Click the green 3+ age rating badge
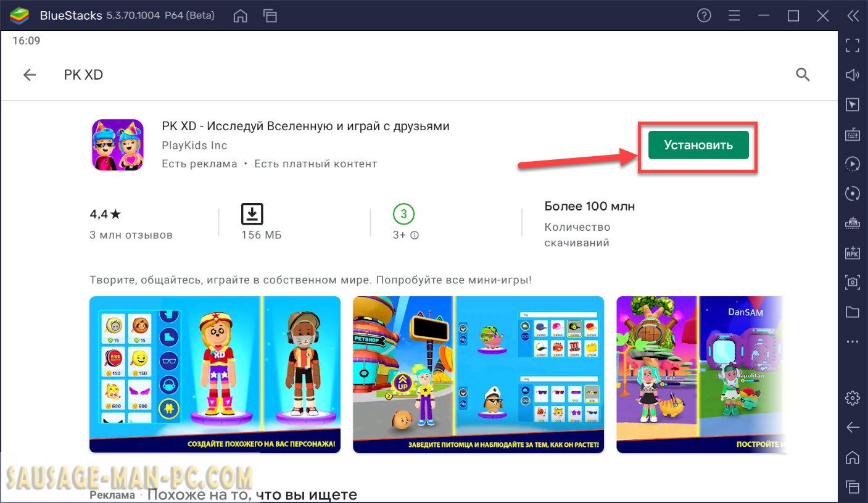This screenshot has width=868, height=503. [404, 214]
